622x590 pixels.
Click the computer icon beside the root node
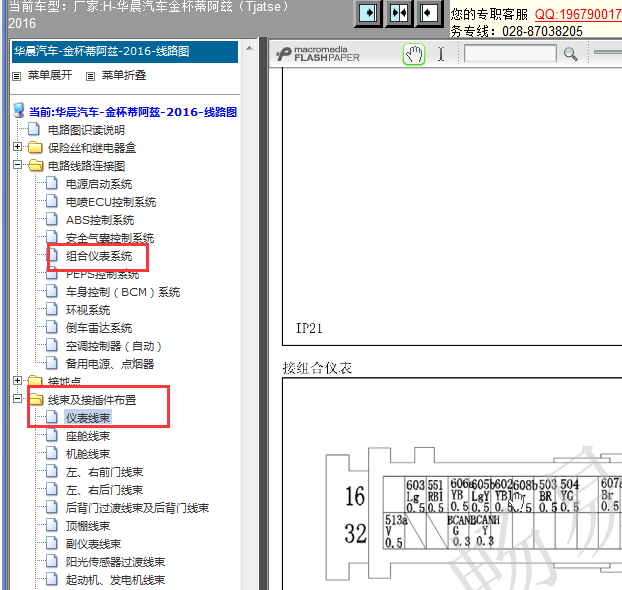click(18, 110)
